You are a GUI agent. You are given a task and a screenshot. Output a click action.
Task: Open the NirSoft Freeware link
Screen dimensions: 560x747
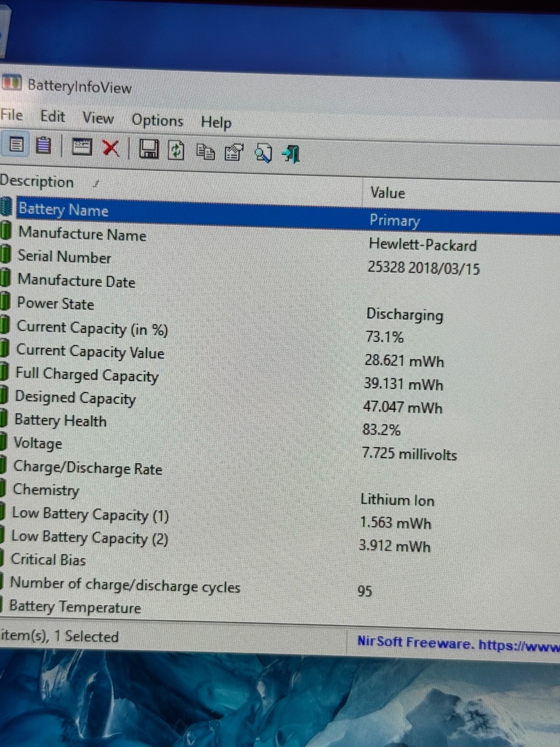coord(458,643)
